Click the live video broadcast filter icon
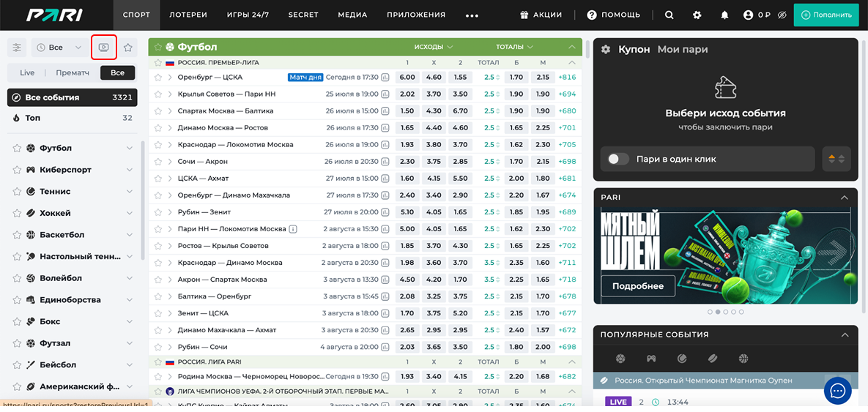868x412 pixels. pos(104,48)
